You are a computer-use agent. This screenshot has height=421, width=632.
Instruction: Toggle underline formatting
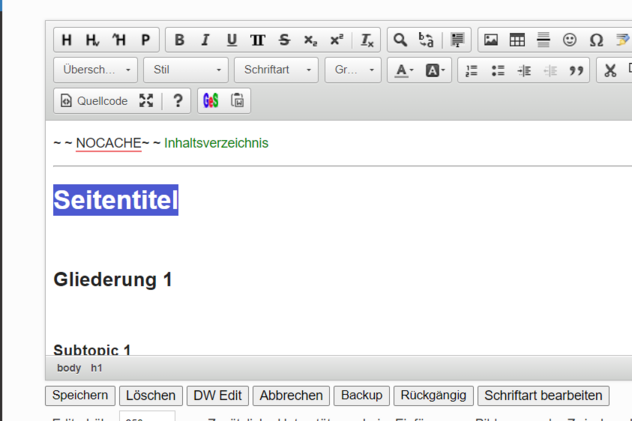(x=232, y=40)
